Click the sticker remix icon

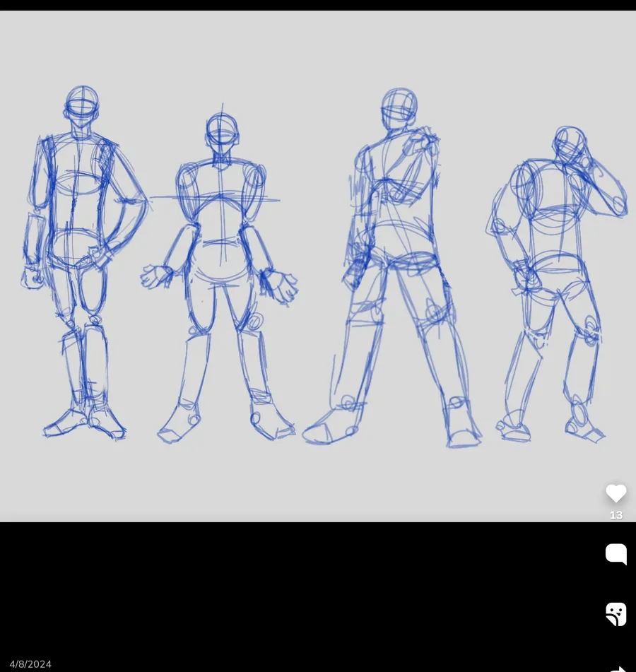616,614
